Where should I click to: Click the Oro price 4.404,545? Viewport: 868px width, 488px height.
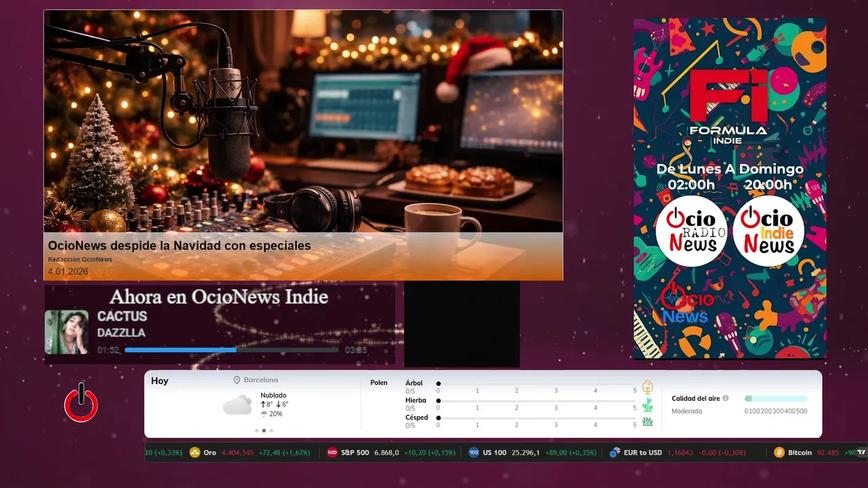point(237,452)
